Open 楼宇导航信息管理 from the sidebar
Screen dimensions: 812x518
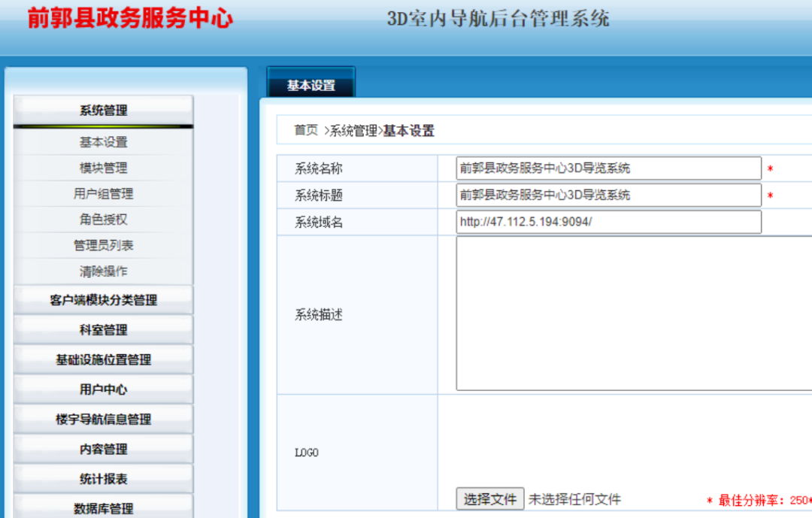click(x=103, y=420)
